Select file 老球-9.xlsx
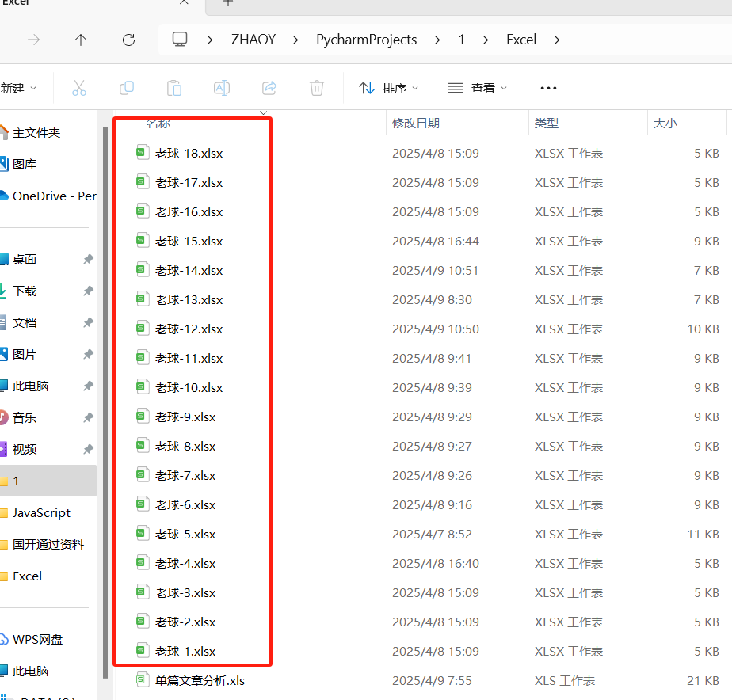The image size is (732, 700). pos(185,417)
